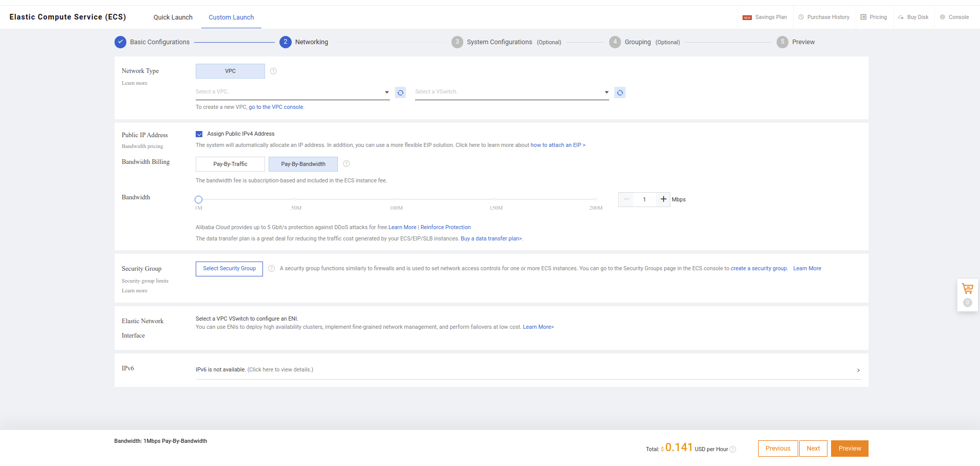Open the create a security group link
This screenshot has width=980, height=466.
coord(759,269)
